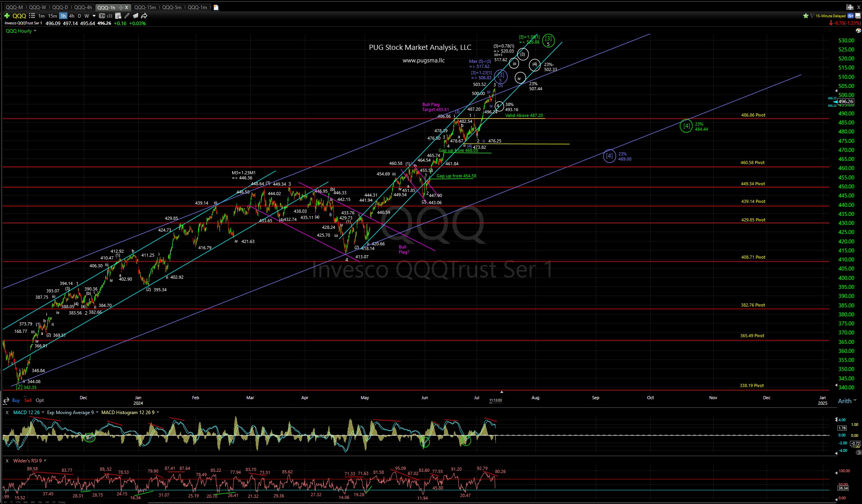Switch to the QQQ-15m tab
The height and width of the screenshot is (504, 862).
145,7
